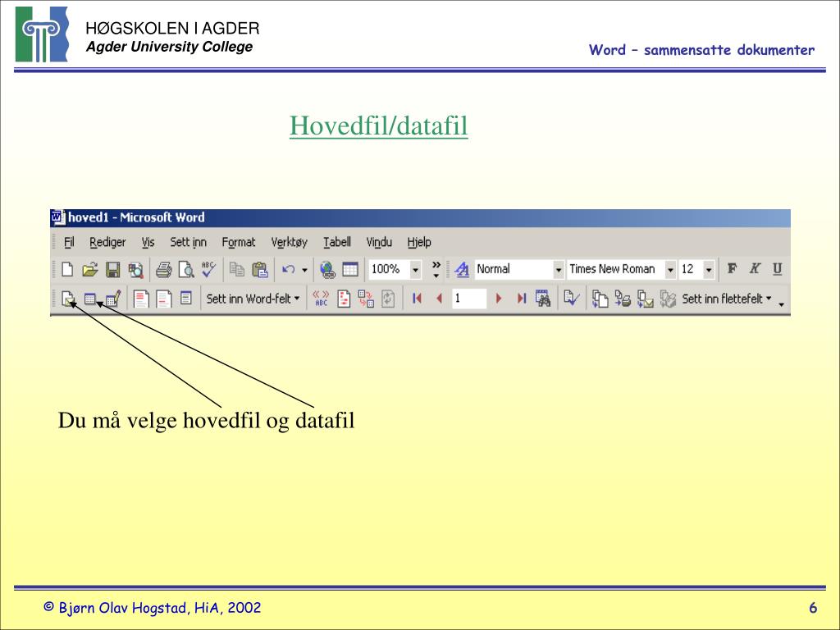The image size is (840, 630).
Task: Merge to e-mail icon
Action: pyautogui.click(x=645, y=299)
